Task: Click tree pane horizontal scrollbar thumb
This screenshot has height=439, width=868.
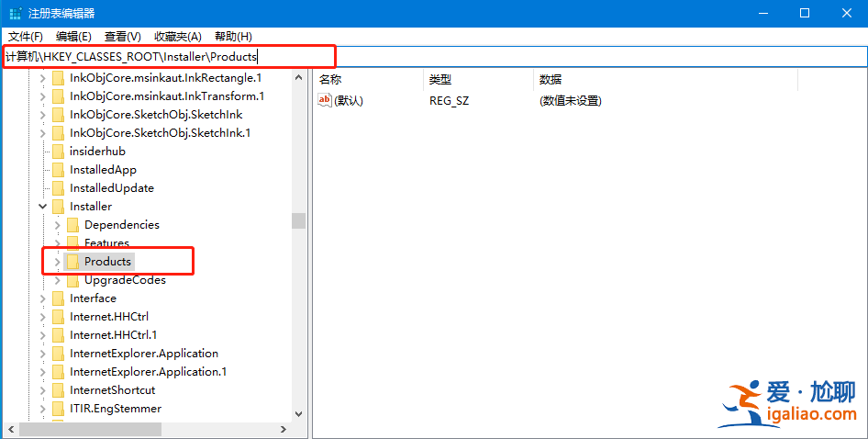Action: (90, 429)
